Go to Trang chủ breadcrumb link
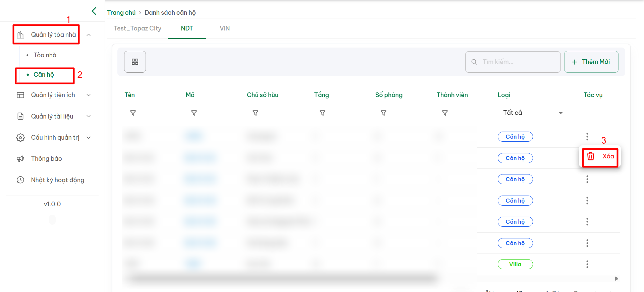Viewport: 644px width, 292px height. click(121, 13)
